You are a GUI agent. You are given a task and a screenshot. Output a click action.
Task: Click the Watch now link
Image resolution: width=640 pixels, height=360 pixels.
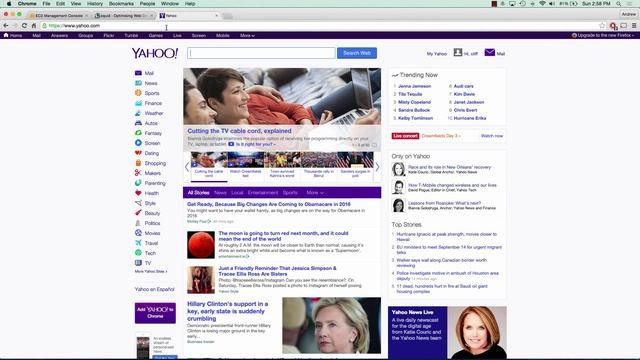click(492, 136)
